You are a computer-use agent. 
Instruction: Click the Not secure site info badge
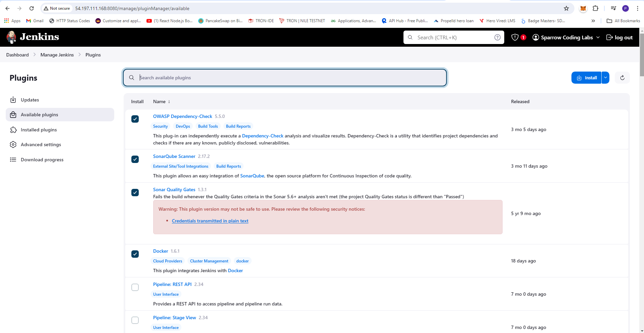[x=57, y=8]
